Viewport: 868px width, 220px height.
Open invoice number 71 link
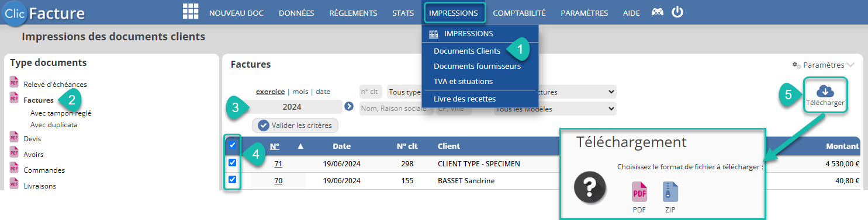pyautogui.click(x=278, y=163)
